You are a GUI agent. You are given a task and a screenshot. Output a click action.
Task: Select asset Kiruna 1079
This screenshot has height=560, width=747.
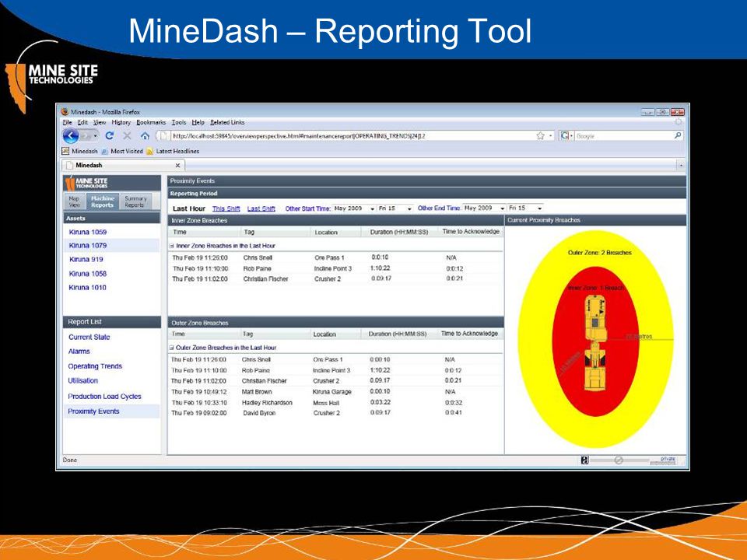pos(88,245)
